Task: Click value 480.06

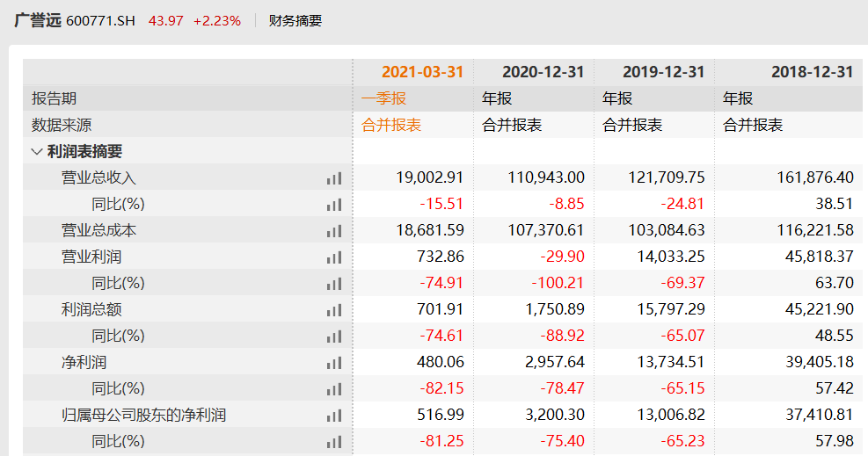Action: (x=441, y=363)
